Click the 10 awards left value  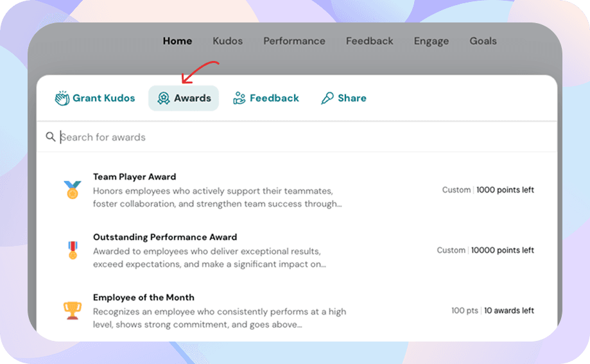508,311
